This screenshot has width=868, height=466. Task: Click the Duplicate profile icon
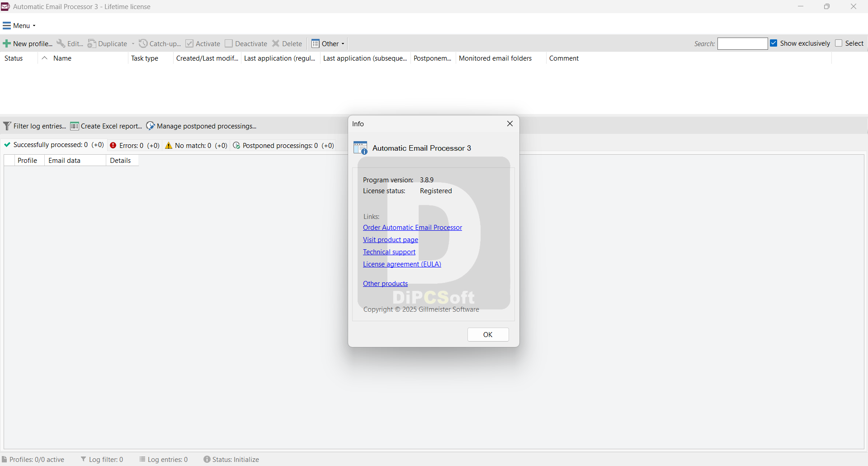[x=92, y=43]
